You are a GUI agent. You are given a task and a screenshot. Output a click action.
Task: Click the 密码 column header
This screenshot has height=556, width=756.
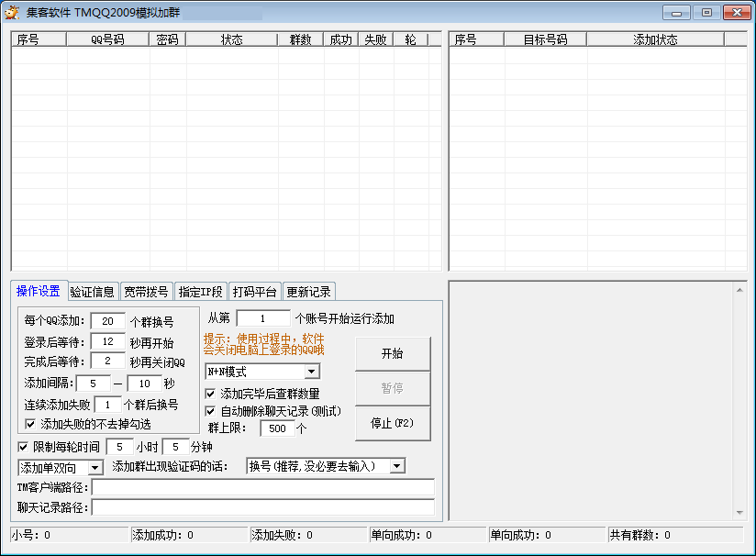pos(167,39)
